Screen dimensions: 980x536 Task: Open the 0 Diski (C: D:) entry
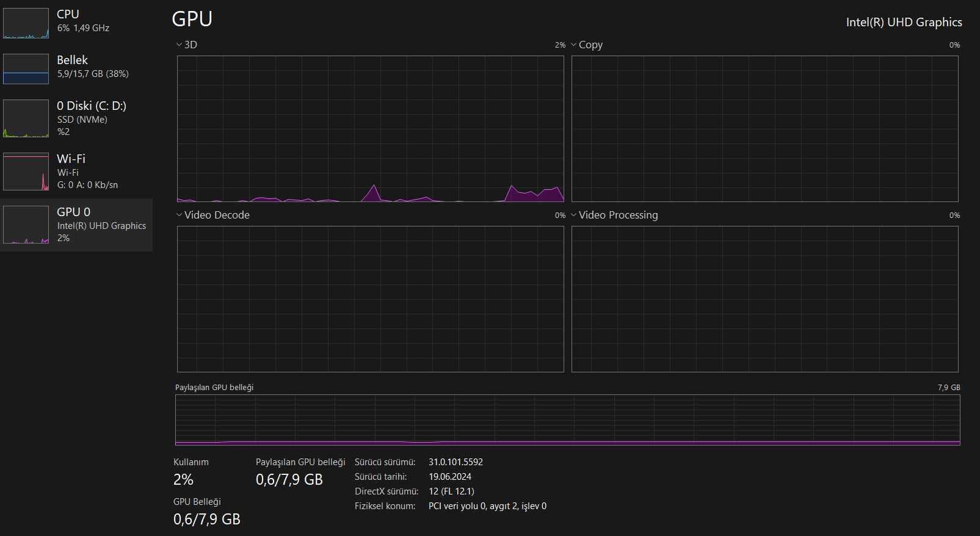click(x=76, y=118)
